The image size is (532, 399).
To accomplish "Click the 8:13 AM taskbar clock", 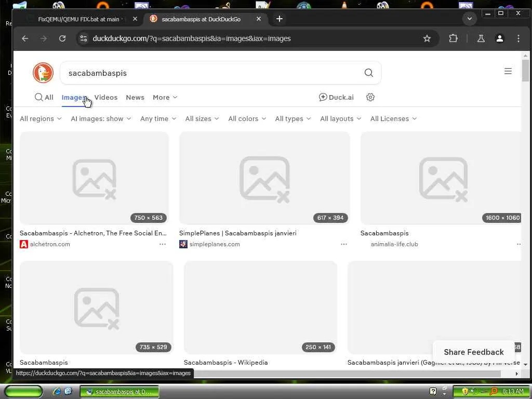I will tap(513, 392).
